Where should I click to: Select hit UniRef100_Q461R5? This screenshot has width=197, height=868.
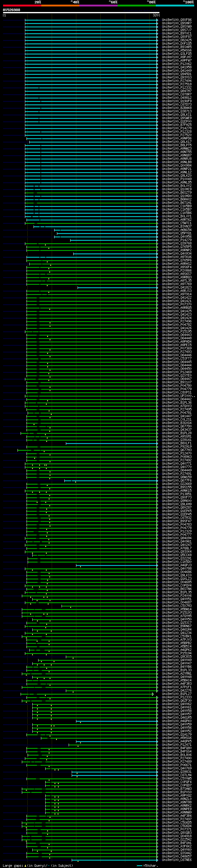point(177,717)
